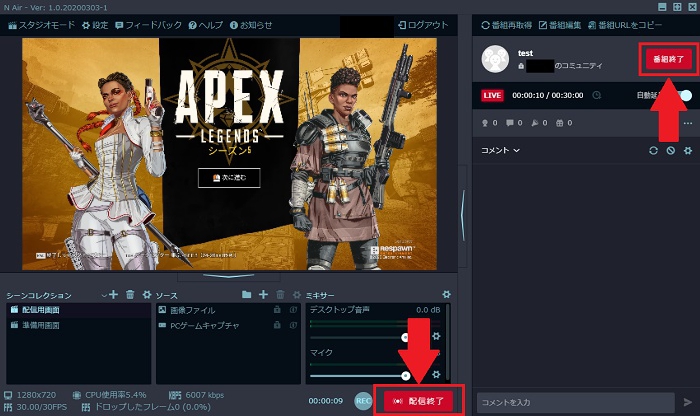Open フィードバック
700x416 pixels.
[x=148, y=25]
